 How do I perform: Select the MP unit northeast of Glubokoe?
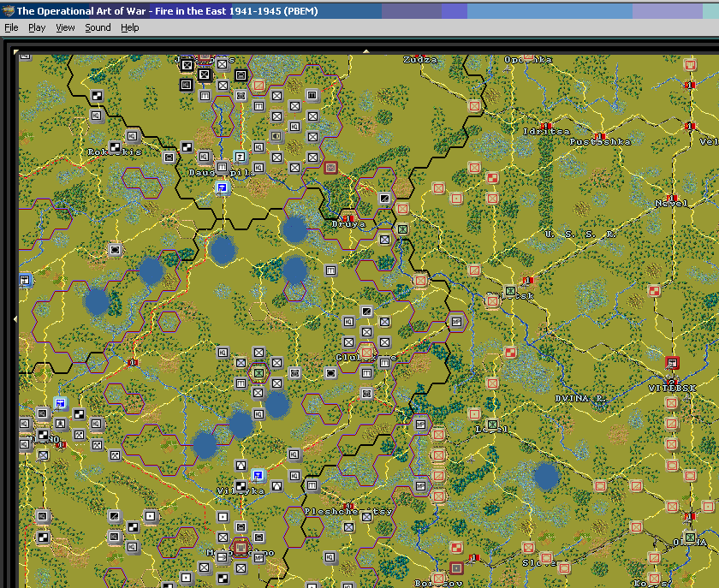coord(456,322)
